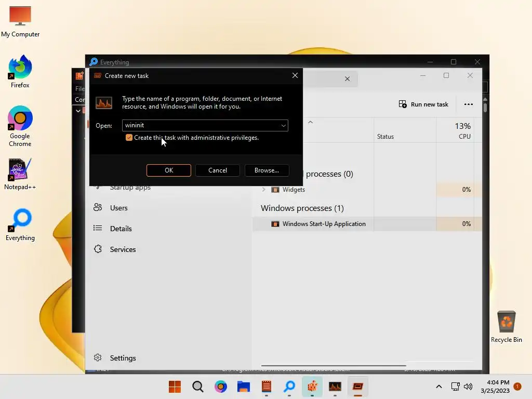Open the Users page in Task Manager
This screenshot has height=399, width=532.
118,208
